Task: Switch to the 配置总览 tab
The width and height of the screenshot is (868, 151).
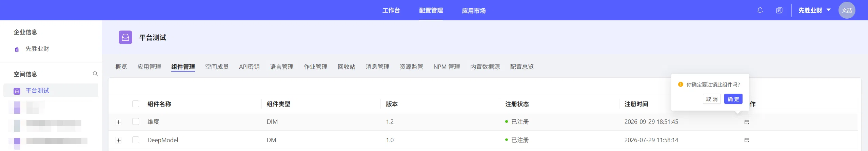Action: (x=522, y=67)
